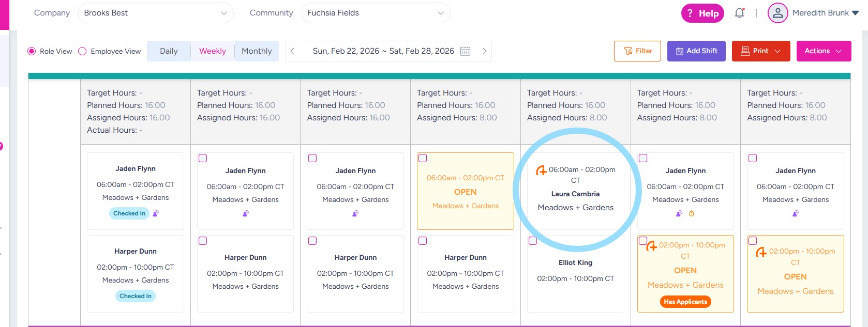Click the notification bell icon

(739, 13)
